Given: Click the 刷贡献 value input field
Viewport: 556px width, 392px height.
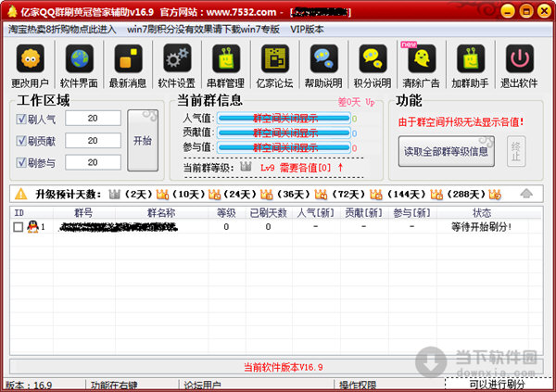Looking at the screenshot, I should (93, 141).
